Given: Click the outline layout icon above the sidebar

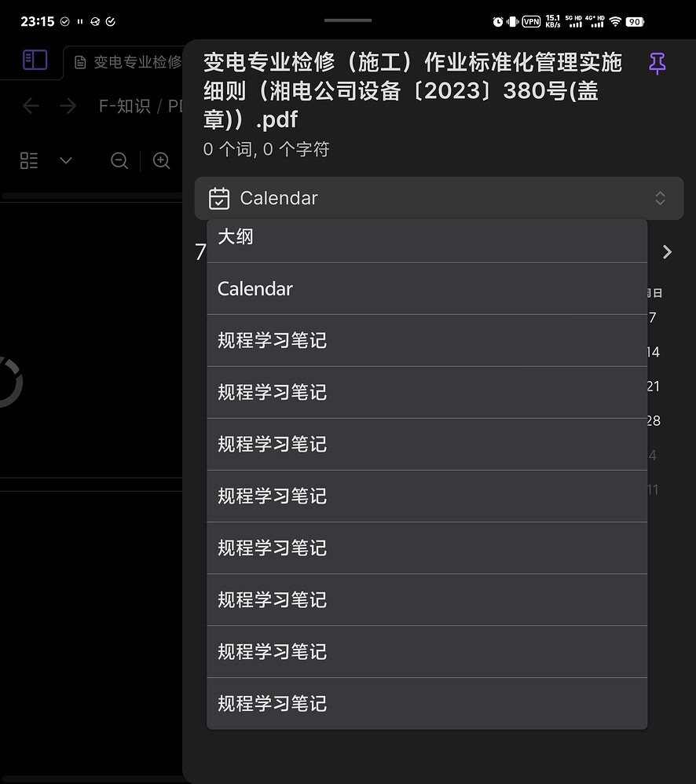Looking at the screenshot, I should [28, 160].
